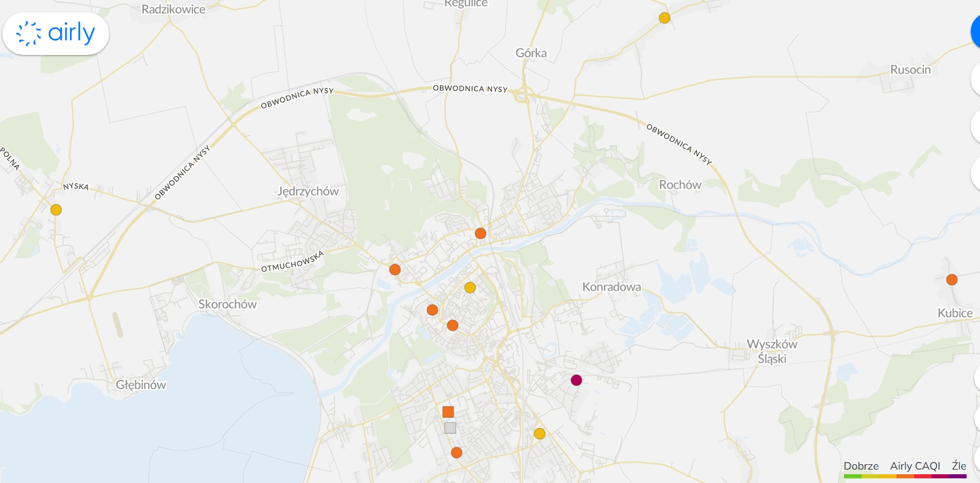Open the orange sensor marker above Kubice
The image size is (980, 483).
(951, 280)
